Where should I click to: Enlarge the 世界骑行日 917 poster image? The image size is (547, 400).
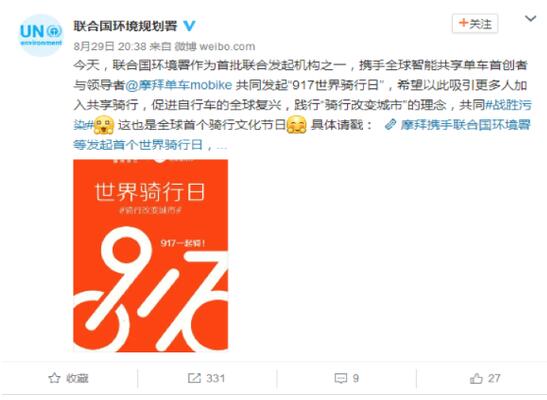pos(151,256)
